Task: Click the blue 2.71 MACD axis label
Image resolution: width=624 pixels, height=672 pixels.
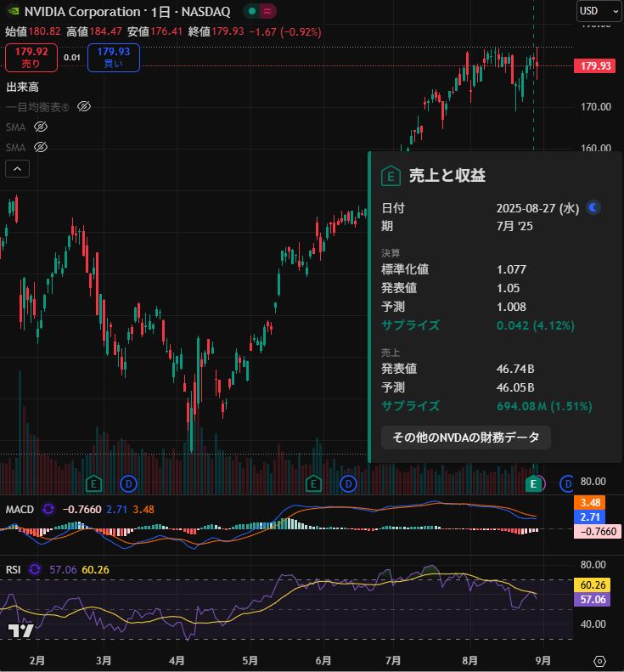Action: point(589,517)
